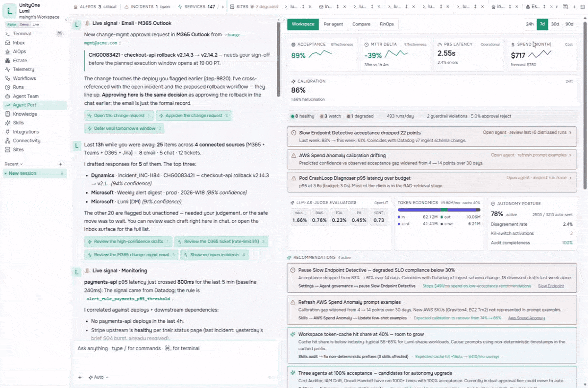This screenshot has width=588, height=388.
Task: Click the SERVICES pulse icon
Action: click(x=181, y=7)
